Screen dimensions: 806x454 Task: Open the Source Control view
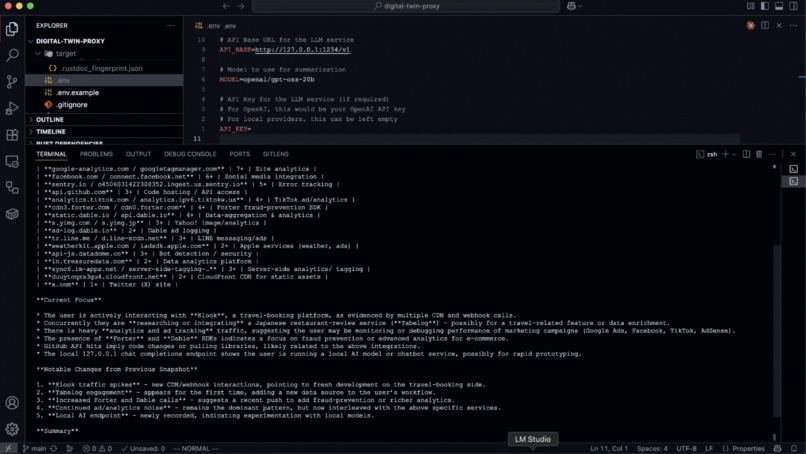[x=12, y=82]
